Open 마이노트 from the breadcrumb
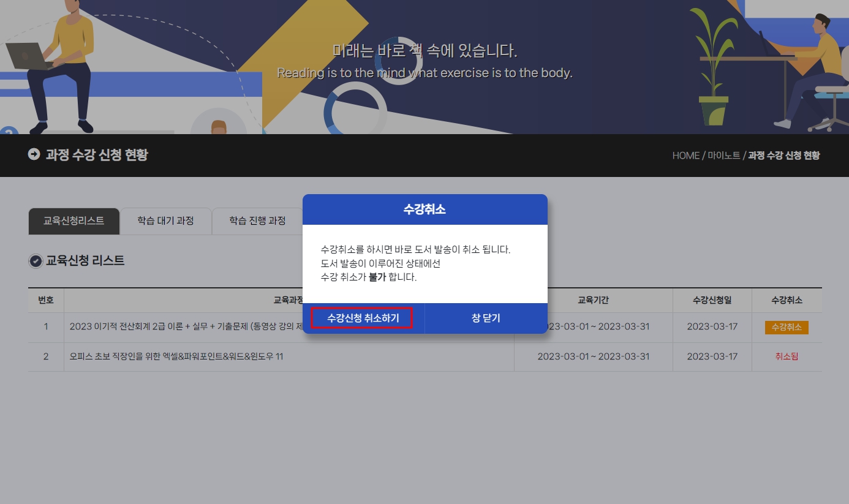Viewport: 849px width, 504px height. 723,156
